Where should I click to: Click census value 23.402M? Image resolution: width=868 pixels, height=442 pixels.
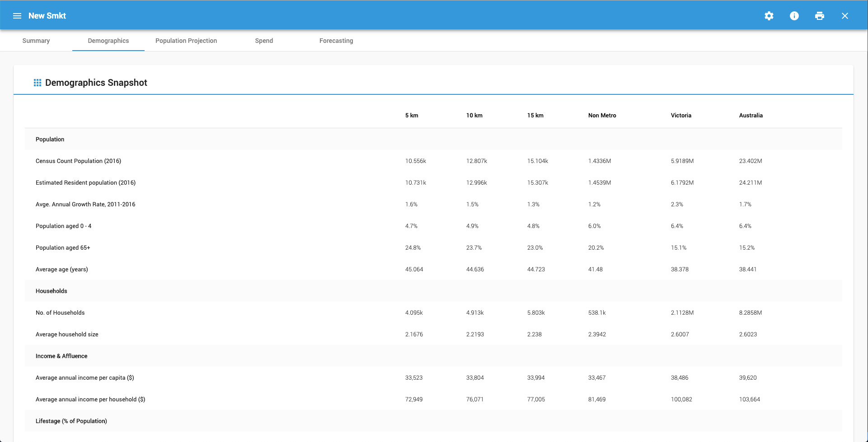pos(751,161)
